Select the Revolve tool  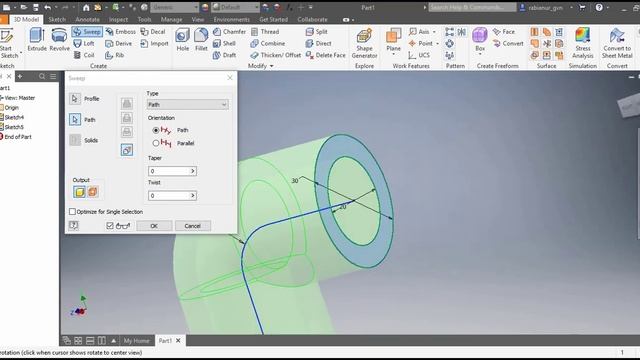tap(60, 40)
